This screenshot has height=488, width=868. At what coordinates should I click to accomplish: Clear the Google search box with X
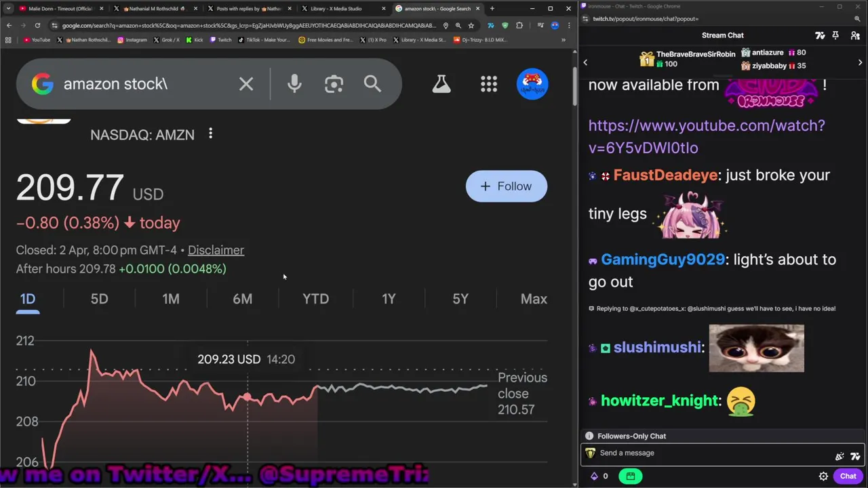click(x=246, y=84)
